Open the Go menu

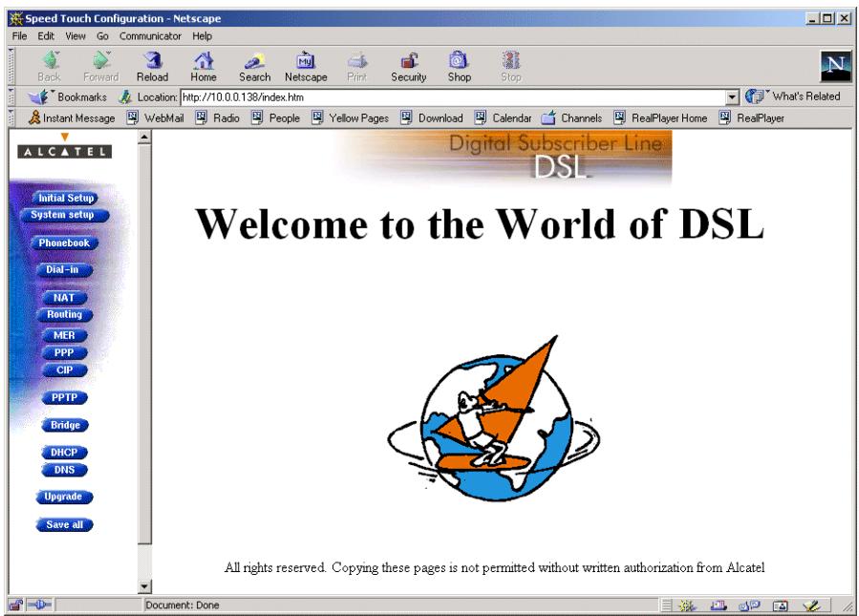[x=102, y=36]
